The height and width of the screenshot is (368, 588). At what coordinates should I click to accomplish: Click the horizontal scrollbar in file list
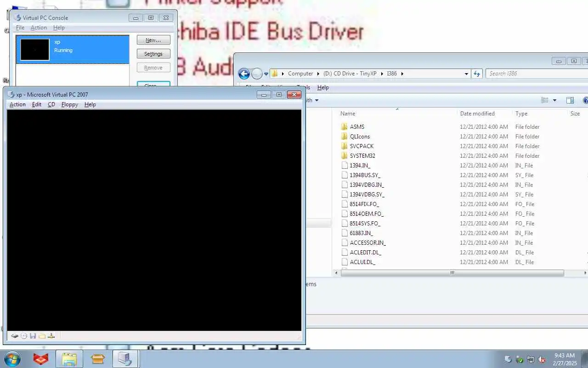click(452, 273)
